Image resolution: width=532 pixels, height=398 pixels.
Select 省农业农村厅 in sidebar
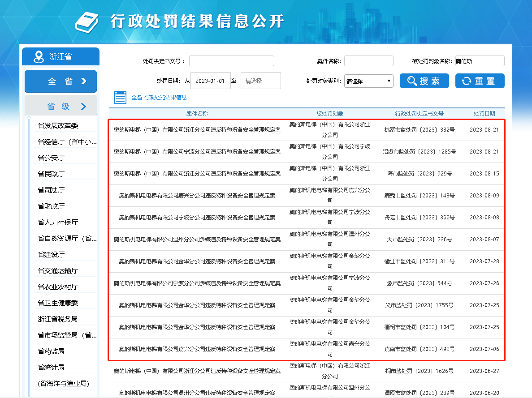(x=58, y=287)
